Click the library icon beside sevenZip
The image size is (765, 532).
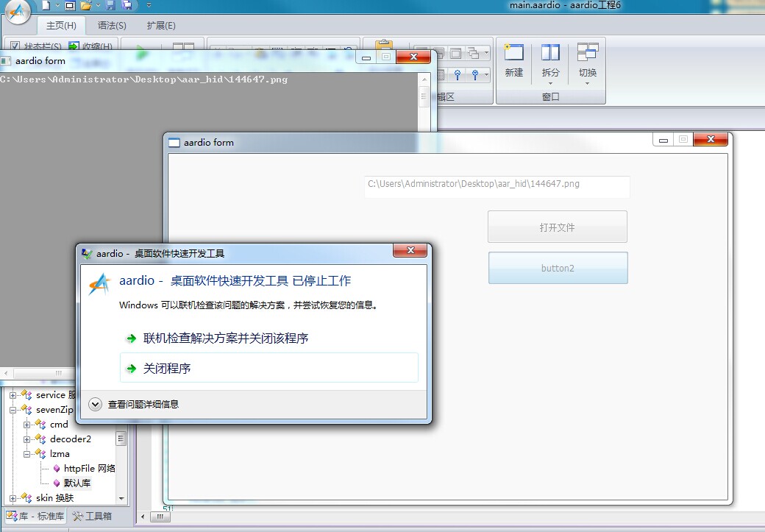[26, 410]
